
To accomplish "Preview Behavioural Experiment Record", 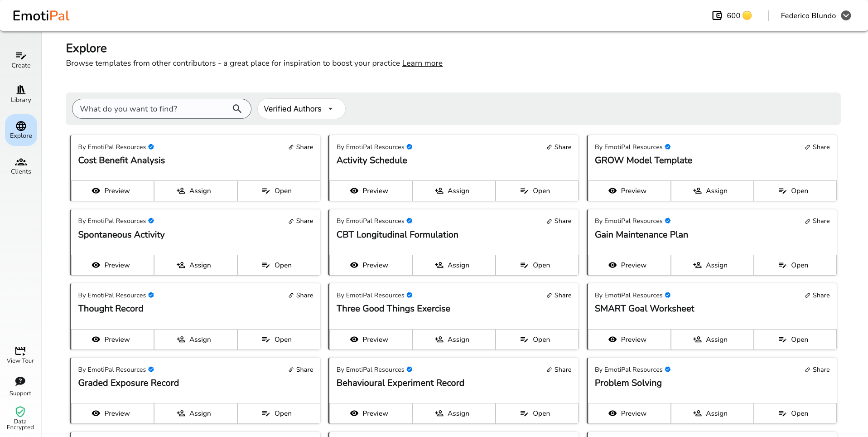I will pos(371,413).
